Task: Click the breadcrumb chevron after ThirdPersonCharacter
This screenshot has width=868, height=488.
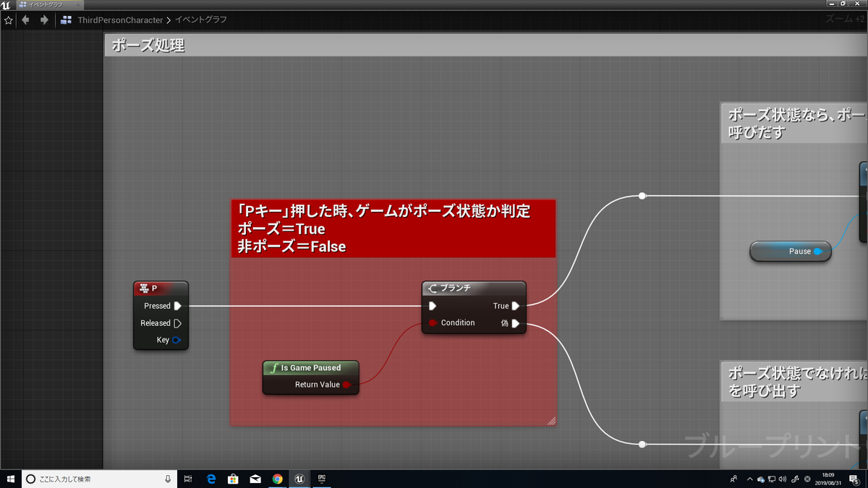Action: [x=168, y=20]
